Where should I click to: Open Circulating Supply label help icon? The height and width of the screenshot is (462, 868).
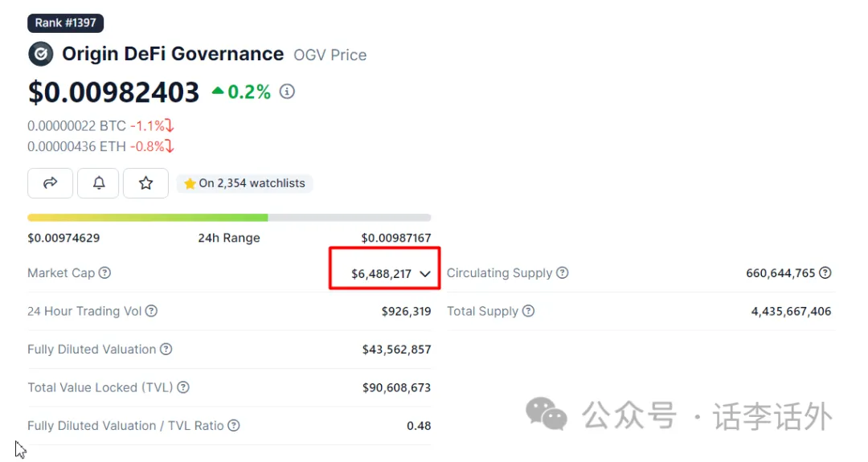pyautogui.click(x=563, y=272)
